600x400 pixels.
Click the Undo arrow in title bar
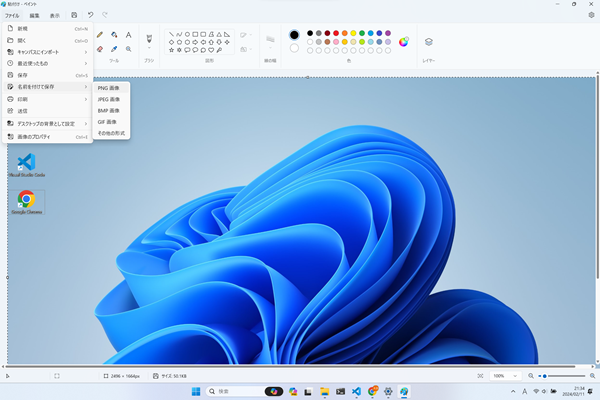tap(91, 16)
